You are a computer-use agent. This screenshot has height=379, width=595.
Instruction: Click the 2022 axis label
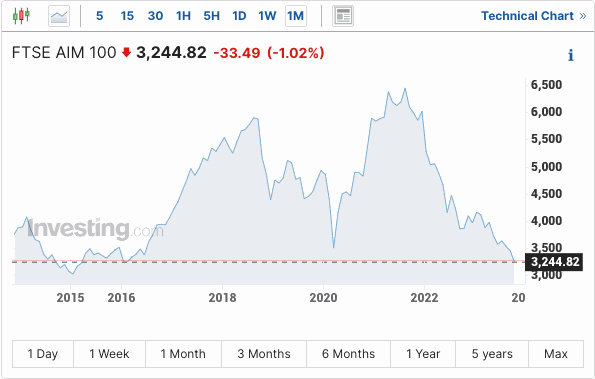coord(424,298)
